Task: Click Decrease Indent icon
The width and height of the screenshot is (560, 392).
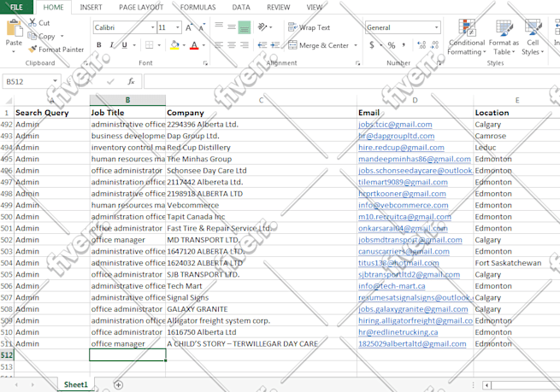Action: click(x=262, y=45)
